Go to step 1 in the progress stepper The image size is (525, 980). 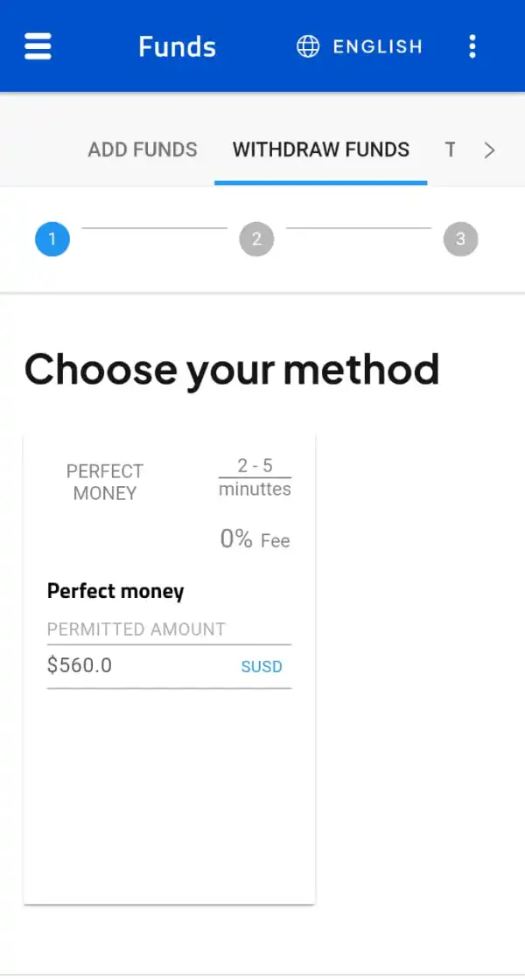point(52,239)
